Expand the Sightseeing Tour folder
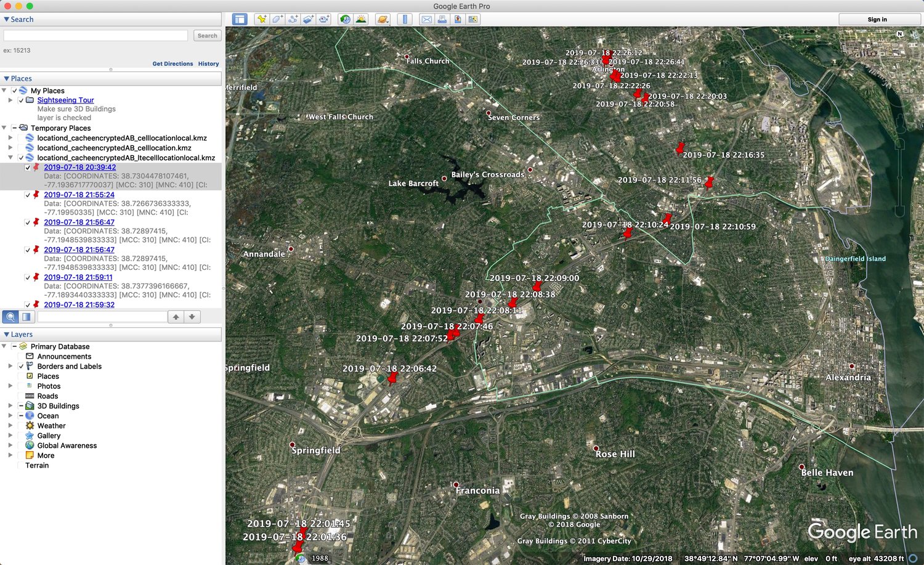The image size is (924, 565). tap(10, 100)
